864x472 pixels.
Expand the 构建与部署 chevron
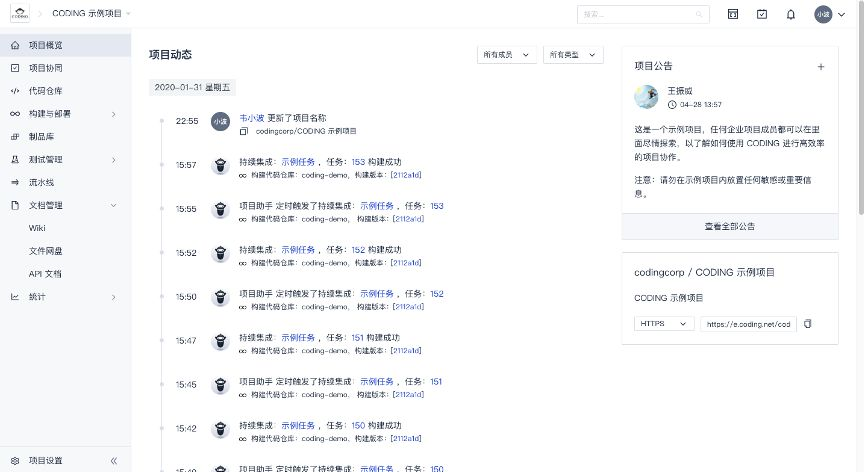(114, 114)
